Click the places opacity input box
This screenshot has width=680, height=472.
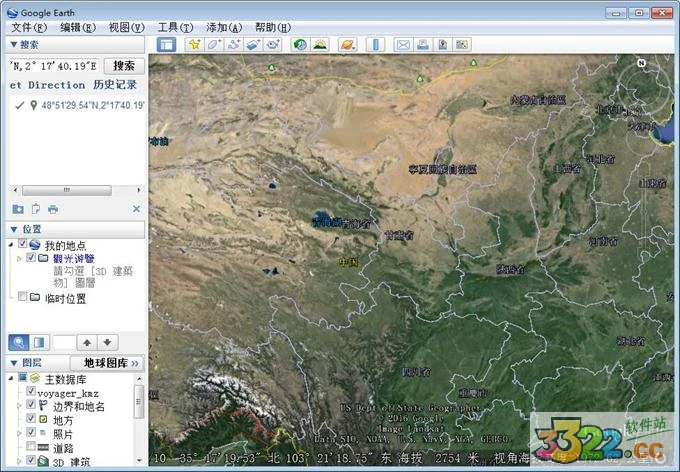click(x=64, y=342)
